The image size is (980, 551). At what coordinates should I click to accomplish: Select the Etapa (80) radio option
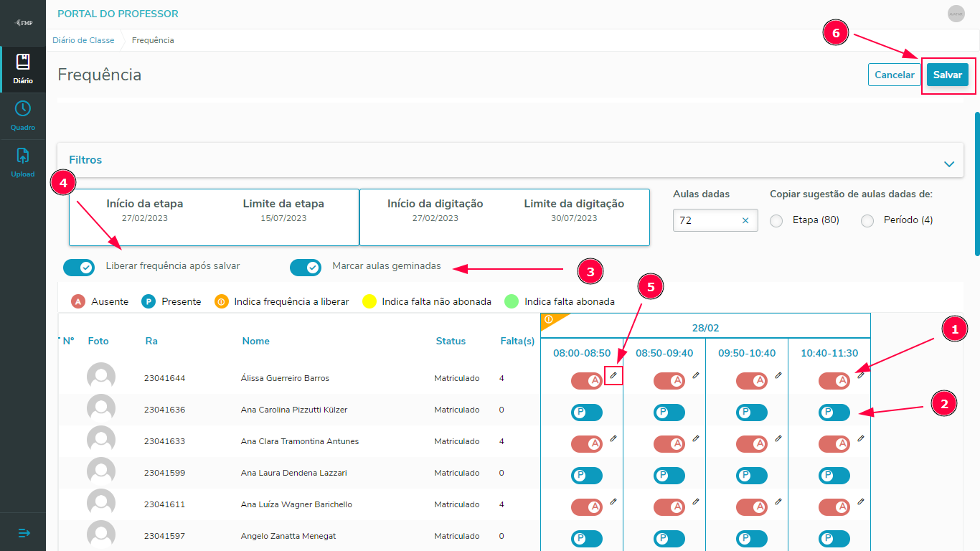[776, 221]
